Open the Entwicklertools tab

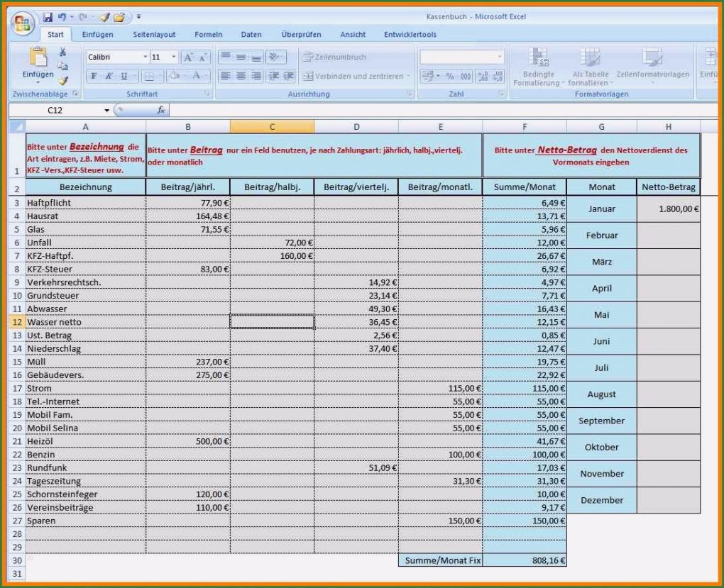[x=410, y=34]
